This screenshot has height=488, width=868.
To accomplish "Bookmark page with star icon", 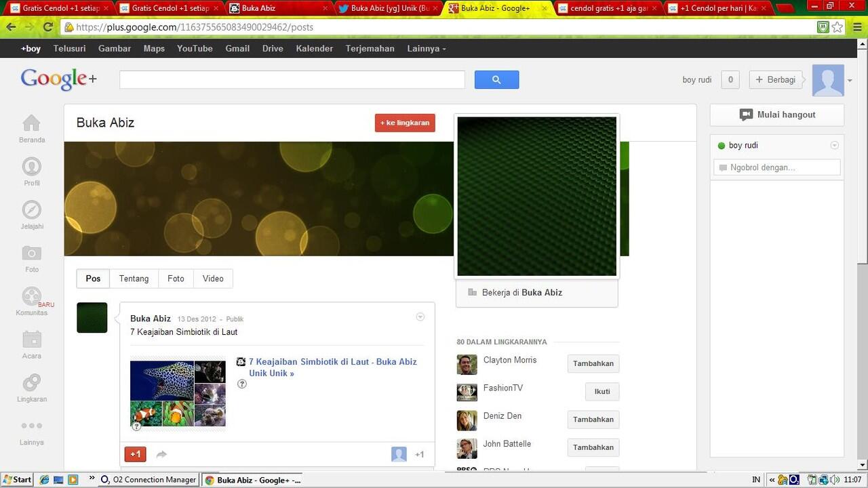I will pos(837,28).
